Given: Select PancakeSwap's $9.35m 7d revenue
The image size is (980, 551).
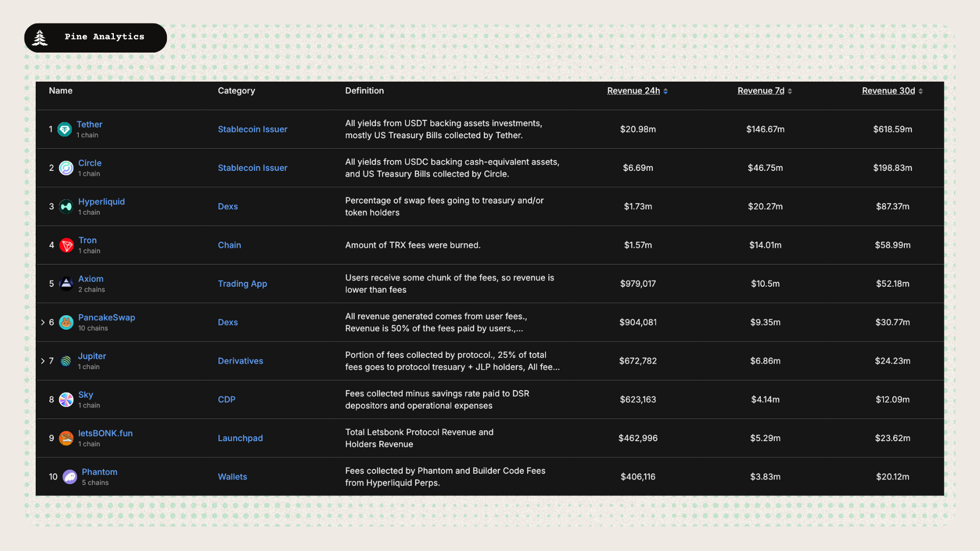Looking at the screenshot, I should click(765, 322).
